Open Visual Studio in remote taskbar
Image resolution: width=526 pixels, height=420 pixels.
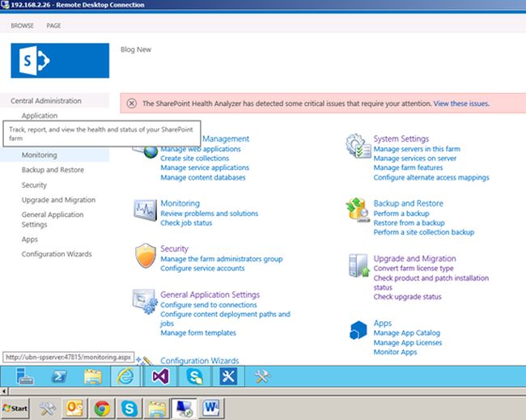(160, 376)
